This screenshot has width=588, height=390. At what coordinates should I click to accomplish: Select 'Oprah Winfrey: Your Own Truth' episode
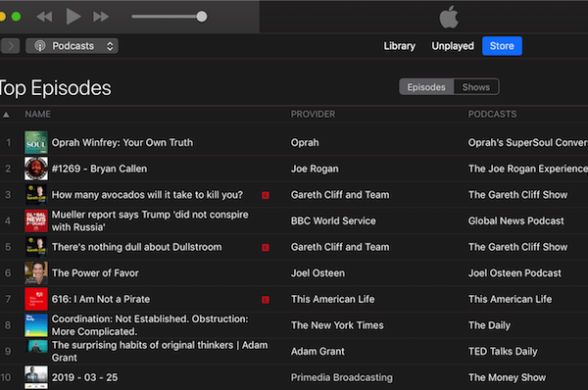[122, 142]
